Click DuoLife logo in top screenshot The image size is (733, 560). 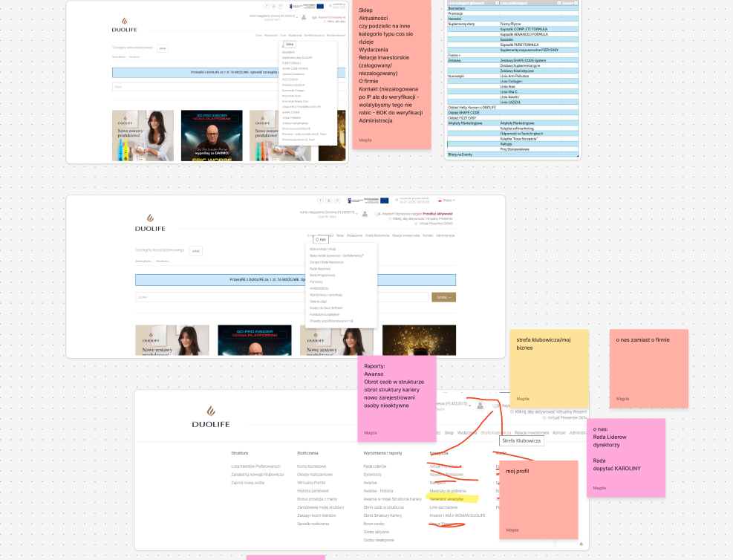pos(124,25)
